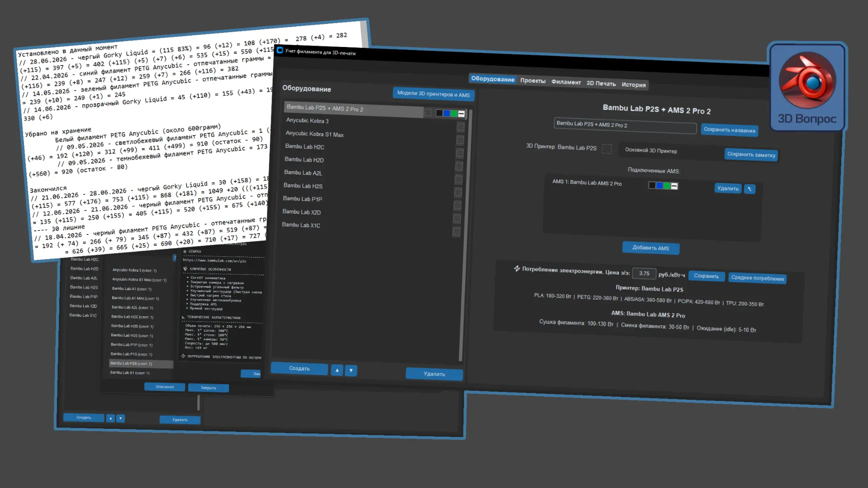Pick the green swatch in the equipment list row
The image size is (868, 488).
[x=453, y=113]
